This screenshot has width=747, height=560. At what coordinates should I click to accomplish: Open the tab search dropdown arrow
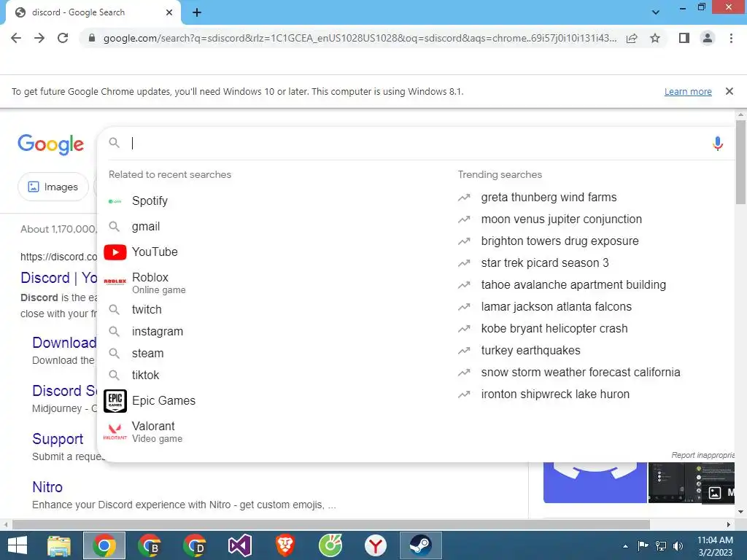(656, 12)
